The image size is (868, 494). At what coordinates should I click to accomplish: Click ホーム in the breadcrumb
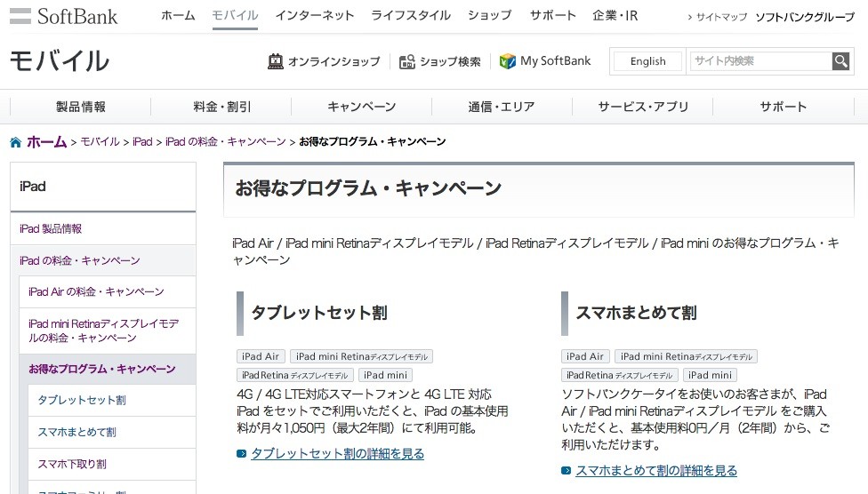(x=46, y=142)
